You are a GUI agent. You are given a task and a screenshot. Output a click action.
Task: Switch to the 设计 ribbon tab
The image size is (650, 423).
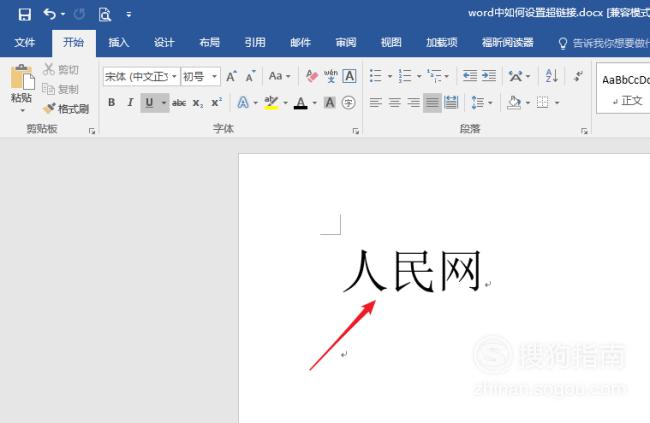[x=164, y=42]
